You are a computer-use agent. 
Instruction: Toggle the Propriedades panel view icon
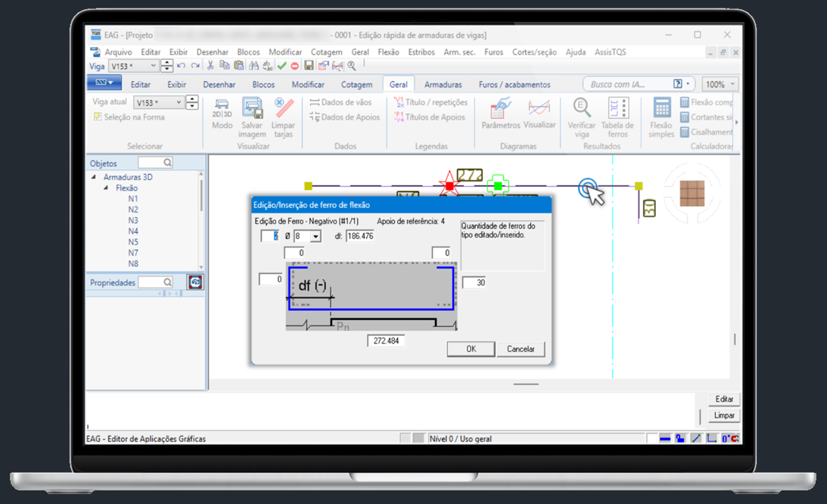195,282
